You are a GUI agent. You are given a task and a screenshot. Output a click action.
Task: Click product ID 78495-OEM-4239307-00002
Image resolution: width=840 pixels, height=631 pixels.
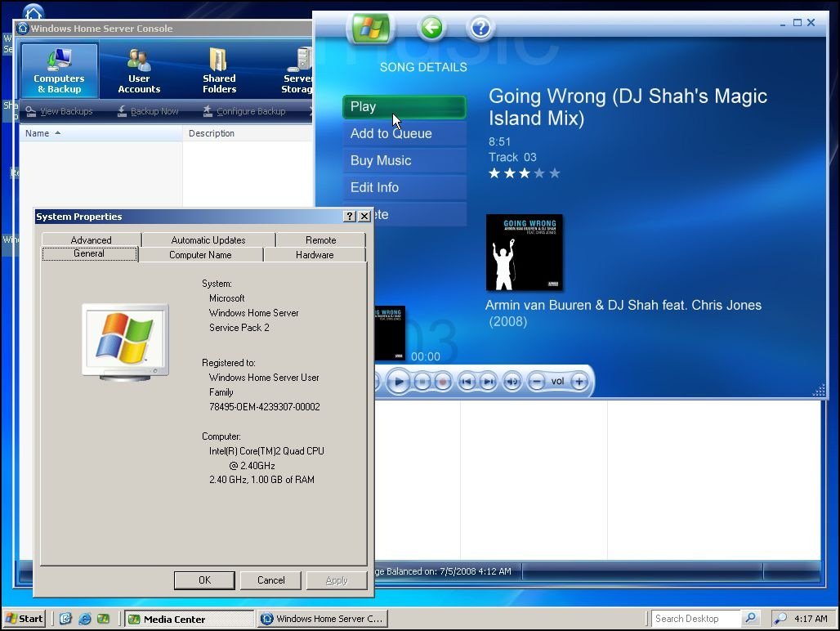click(265, 407)
